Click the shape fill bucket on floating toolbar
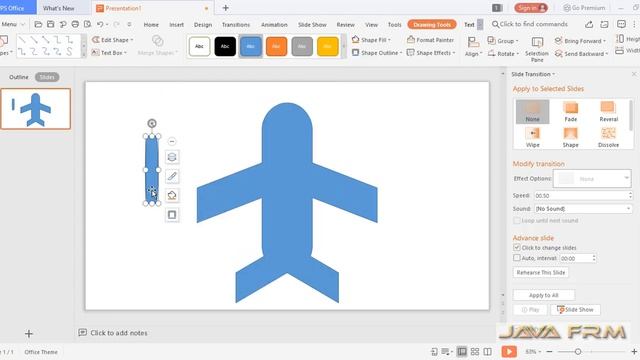640x360 pixels. (172, 196)
